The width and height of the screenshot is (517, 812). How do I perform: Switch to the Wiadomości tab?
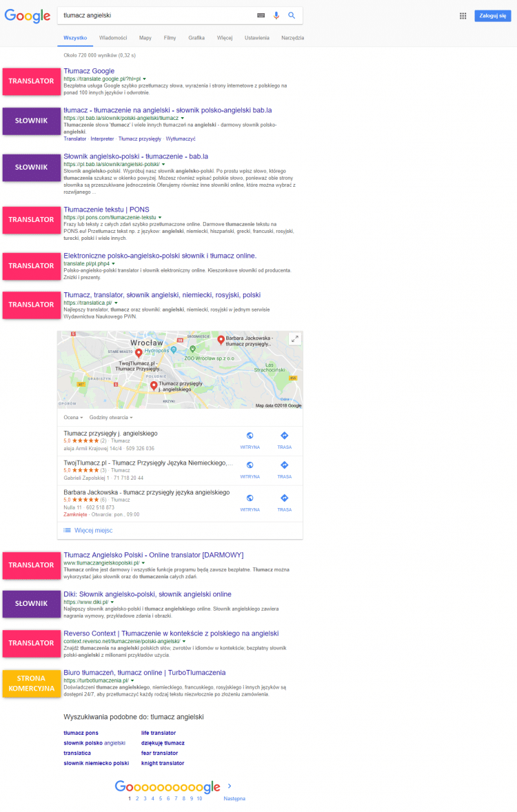point(113,38)
